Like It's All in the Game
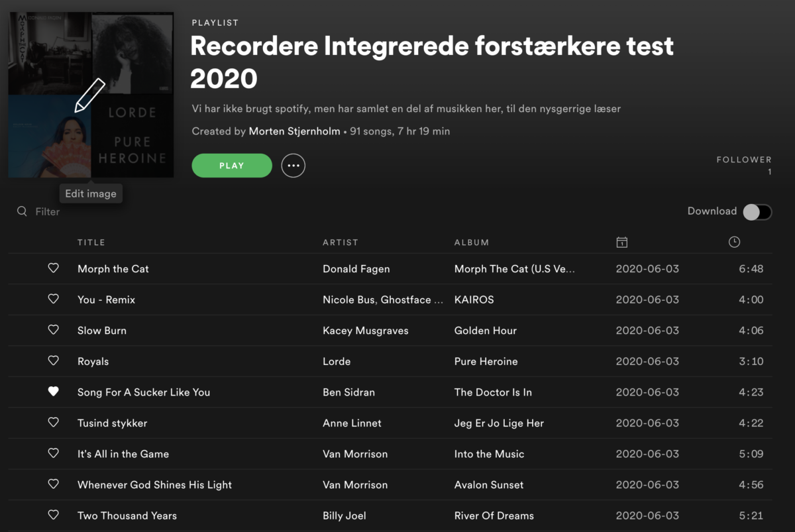 [x=54, y=453]
